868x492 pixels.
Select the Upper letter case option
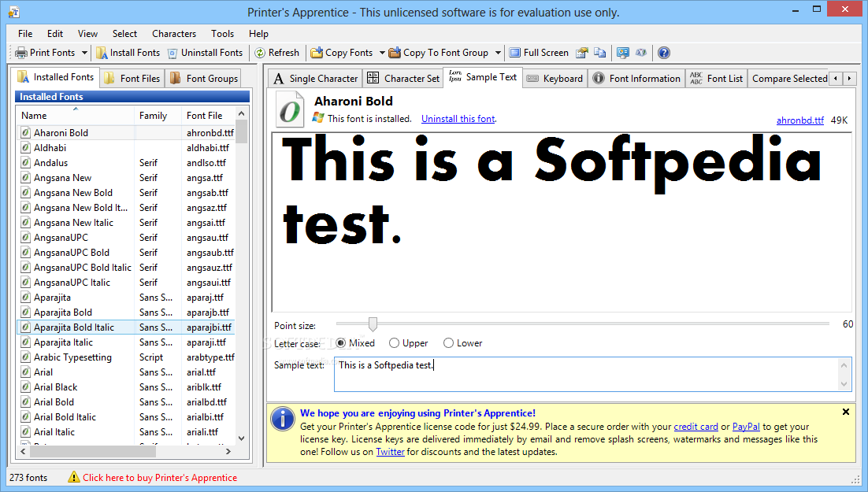pos(408,343)
